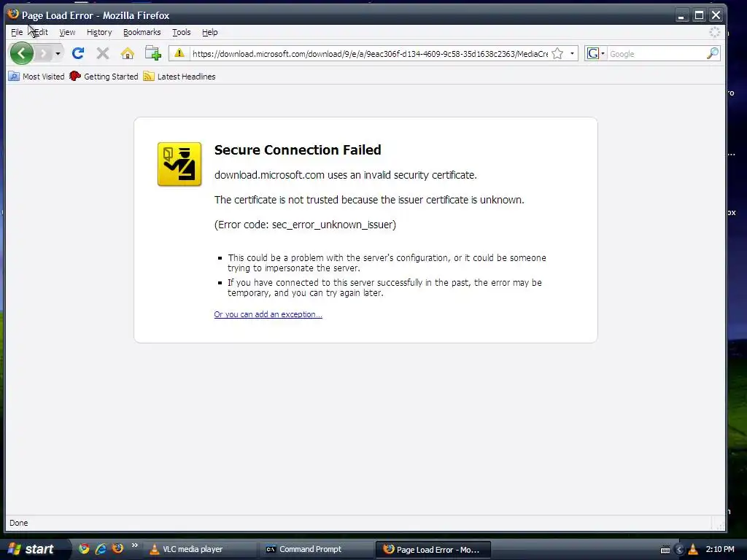This screenshot has height=560, width=747.
Task: Click the 2:10 PM system clock
Action: 720,549
